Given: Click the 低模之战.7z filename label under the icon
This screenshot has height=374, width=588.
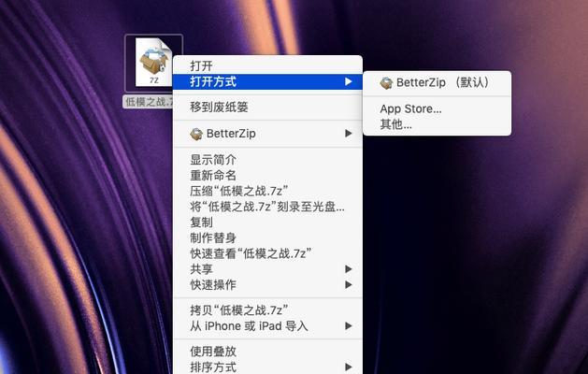Looking at the screenshot, I should coord(149,102).
